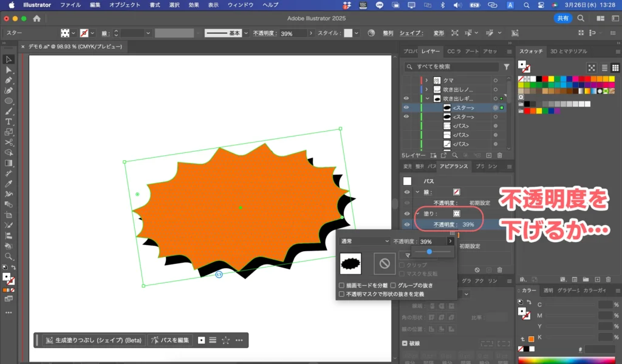The height and width of the screenshot is (364, 622).
Task: Click the パスを編集 button
Action: (171, 340)
